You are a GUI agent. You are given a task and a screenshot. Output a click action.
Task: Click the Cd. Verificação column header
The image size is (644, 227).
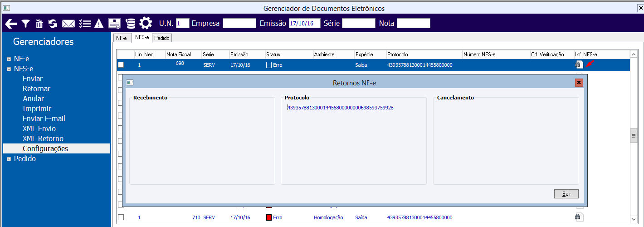551,54
